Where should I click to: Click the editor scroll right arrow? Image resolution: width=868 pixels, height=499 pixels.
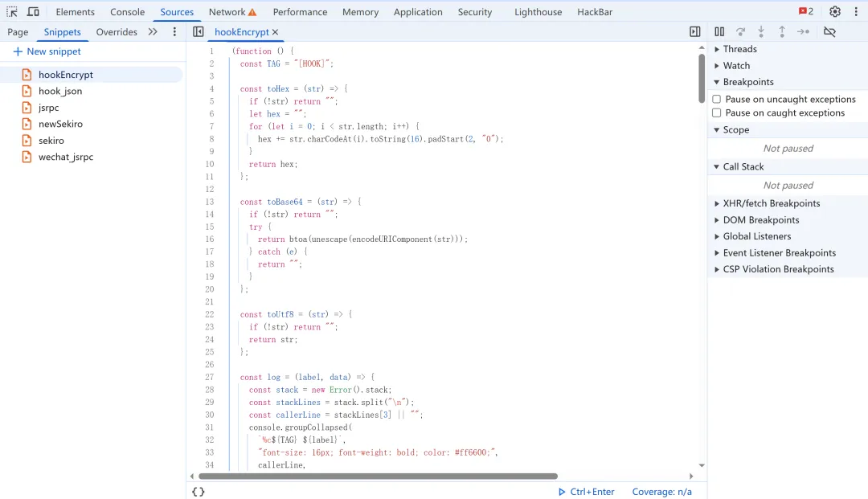pyautogui.click(x=691, y=476)
